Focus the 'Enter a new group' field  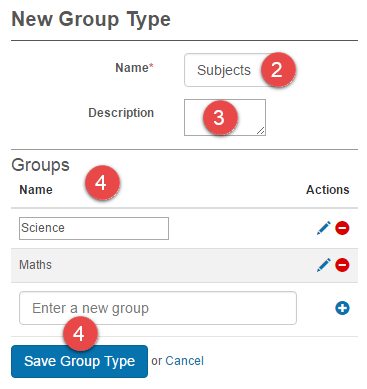click(x=158, y=308)
